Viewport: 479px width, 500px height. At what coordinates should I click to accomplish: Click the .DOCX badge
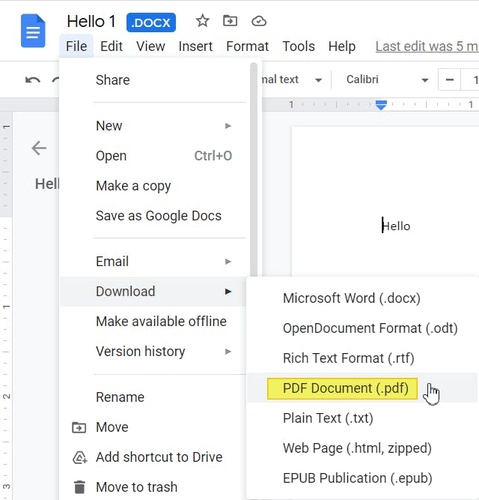[151, 22]
